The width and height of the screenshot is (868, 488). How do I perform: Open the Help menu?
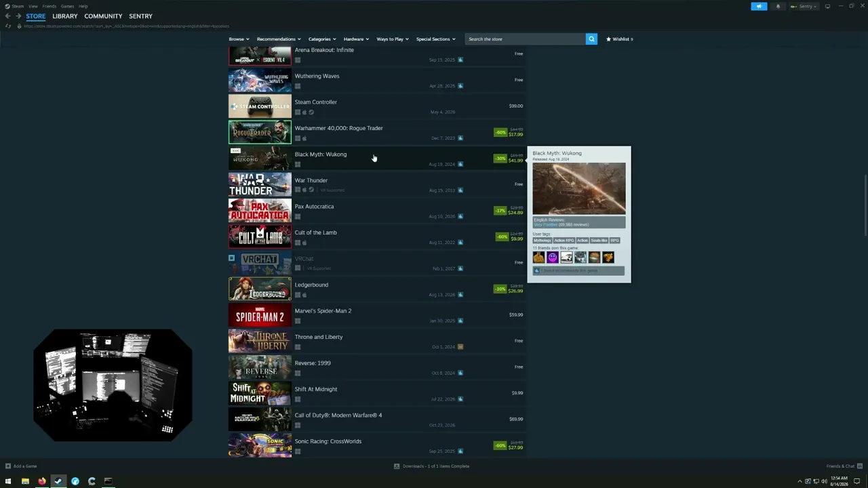click(x=83, y=6)
